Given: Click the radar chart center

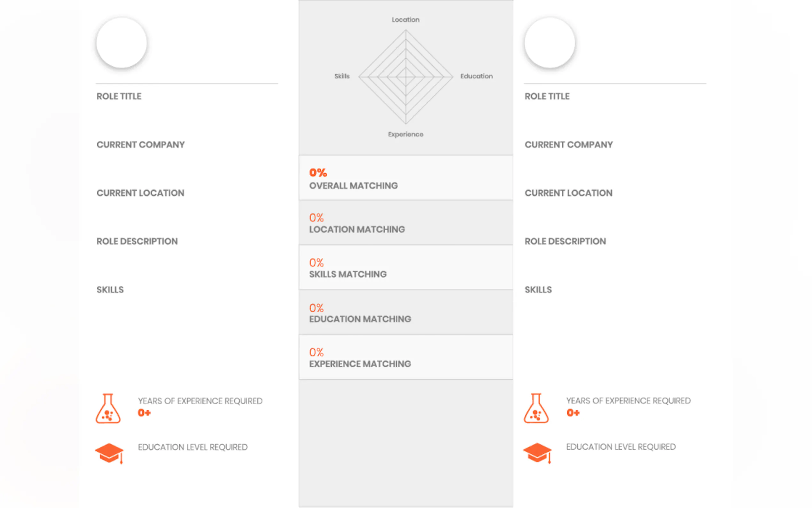Looking at the screenshot, I should point(405,76).
